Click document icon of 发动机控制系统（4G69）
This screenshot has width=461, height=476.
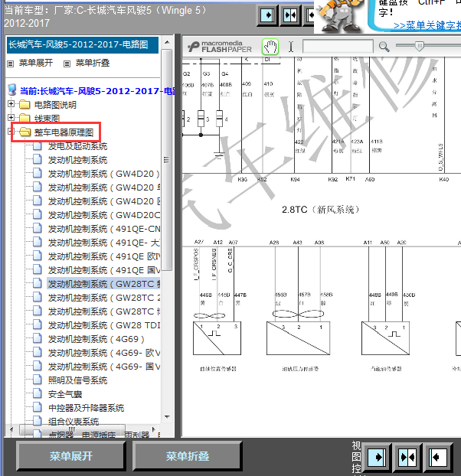pyautogui.click(x=37, y=339)
